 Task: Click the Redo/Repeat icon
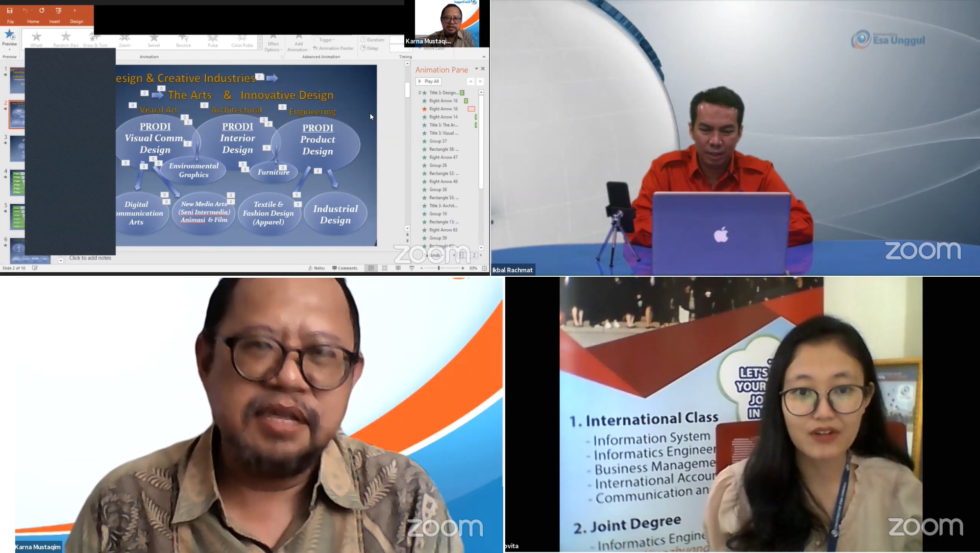pos(42,10)
